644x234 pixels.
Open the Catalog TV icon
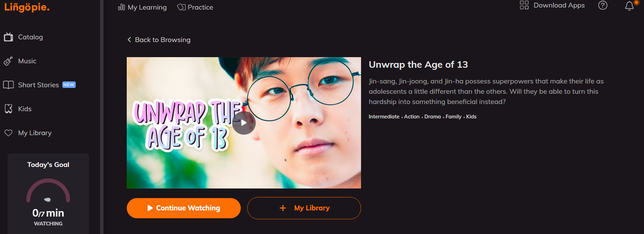pos(9,37)
